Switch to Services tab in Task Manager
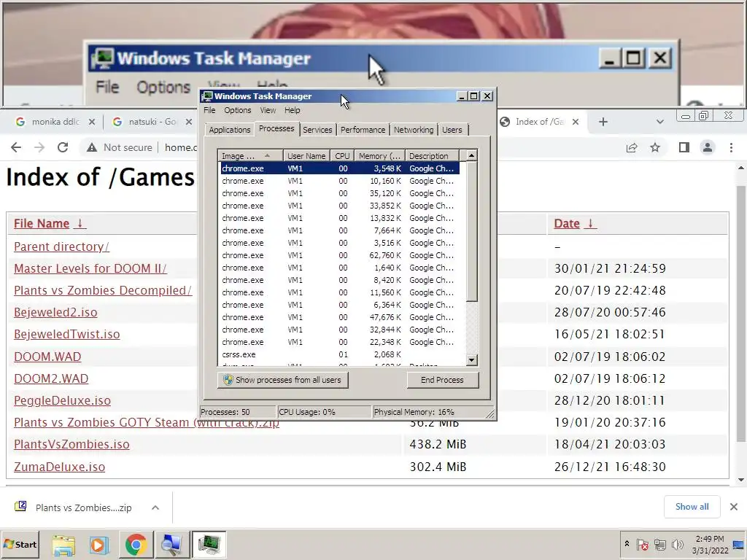This screenshot has height=560, width=747. point(317,130)
